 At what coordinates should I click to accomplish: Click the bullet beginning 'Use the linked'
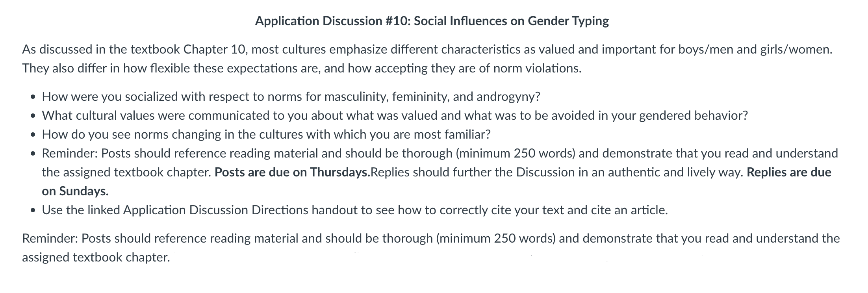(355, 210)
